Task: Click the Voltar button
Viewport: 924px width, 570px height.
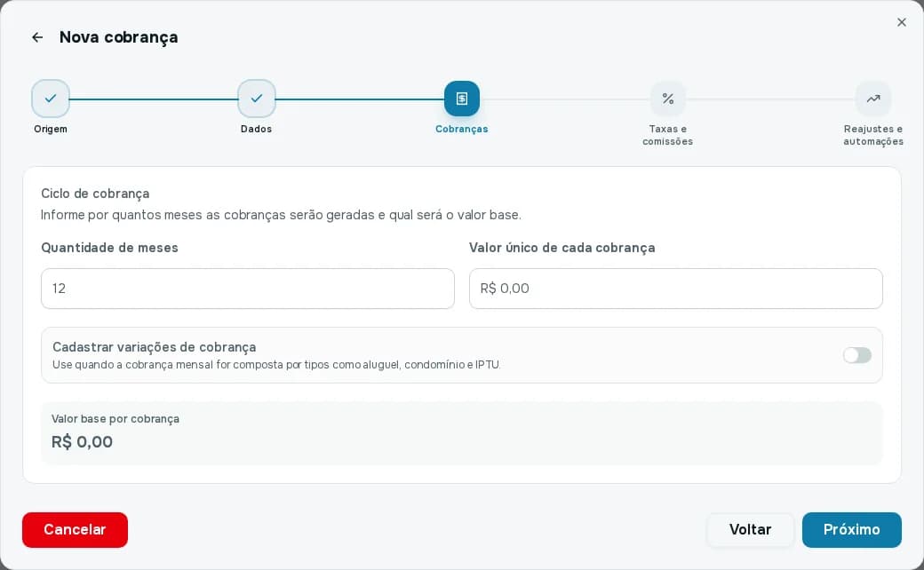Action: (x=750, y=529)
